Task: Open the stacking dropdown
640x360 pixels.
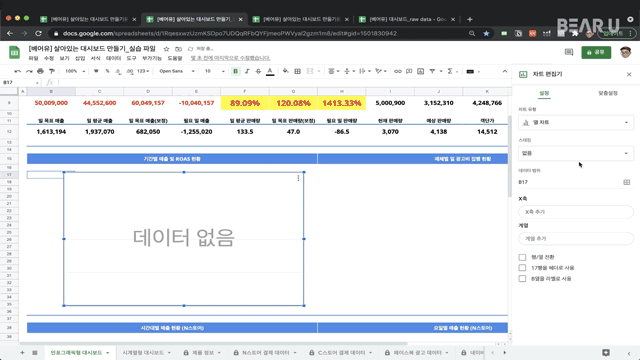Action: [x=576, y=153]
